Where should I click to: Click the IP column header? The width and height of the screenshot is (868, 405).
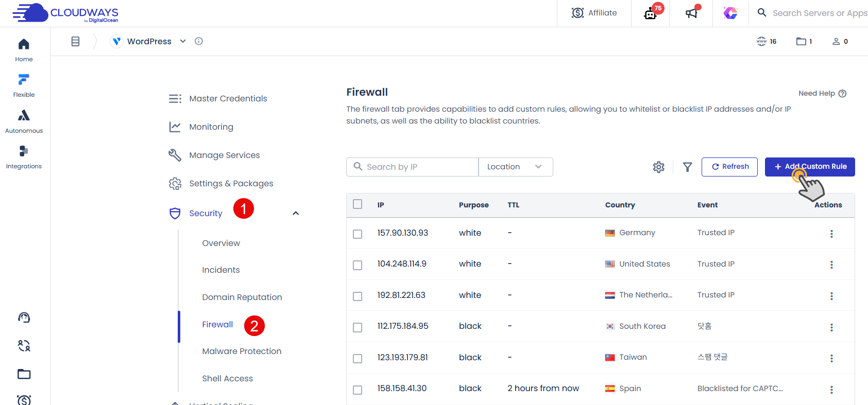pos(381,205)
